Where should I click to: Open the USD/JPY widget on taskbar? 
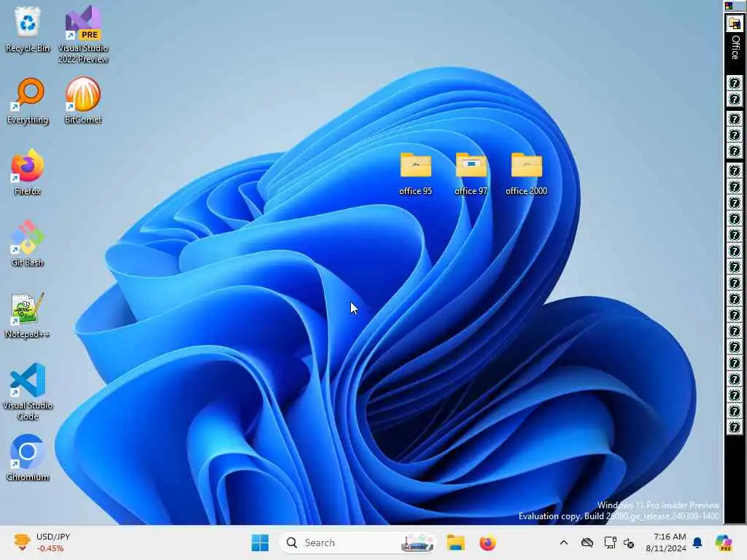point(42,542)
